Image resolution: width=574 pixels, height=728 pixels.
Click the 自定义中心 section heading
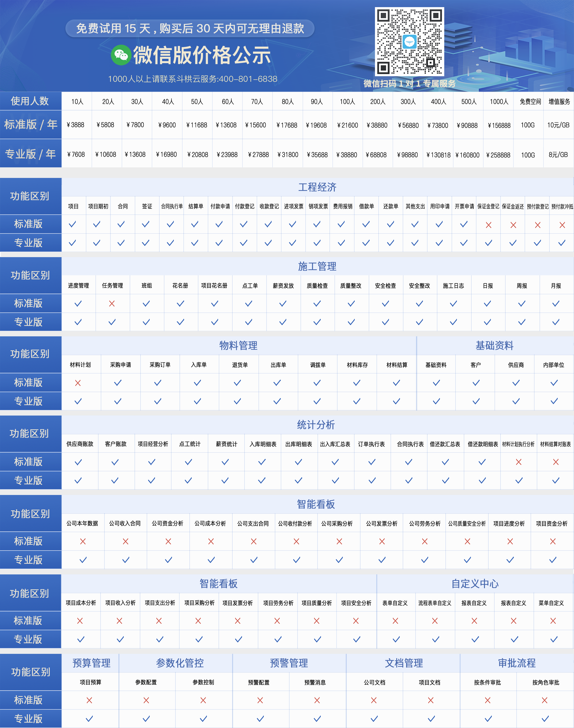[475, 584]
